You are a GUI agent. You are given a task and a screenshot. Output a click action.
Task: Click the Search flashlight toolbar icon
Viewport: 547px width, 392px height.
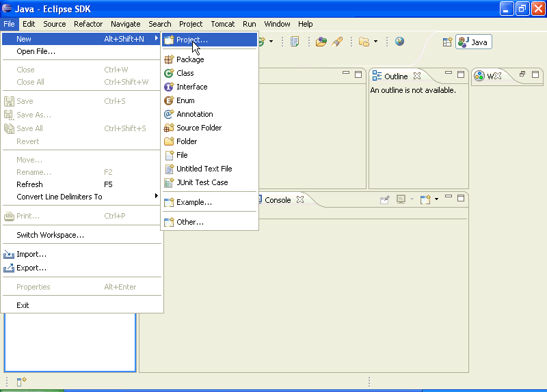pos(337,42)
